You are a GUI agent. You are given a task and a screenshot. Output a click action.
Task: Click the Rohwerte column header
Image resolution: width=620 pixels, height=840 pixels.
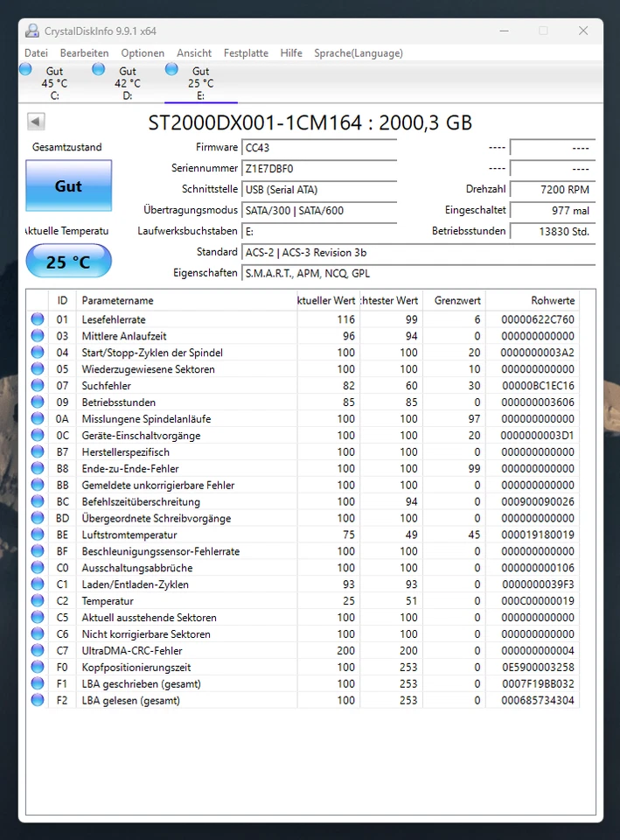tap(533, 300)
